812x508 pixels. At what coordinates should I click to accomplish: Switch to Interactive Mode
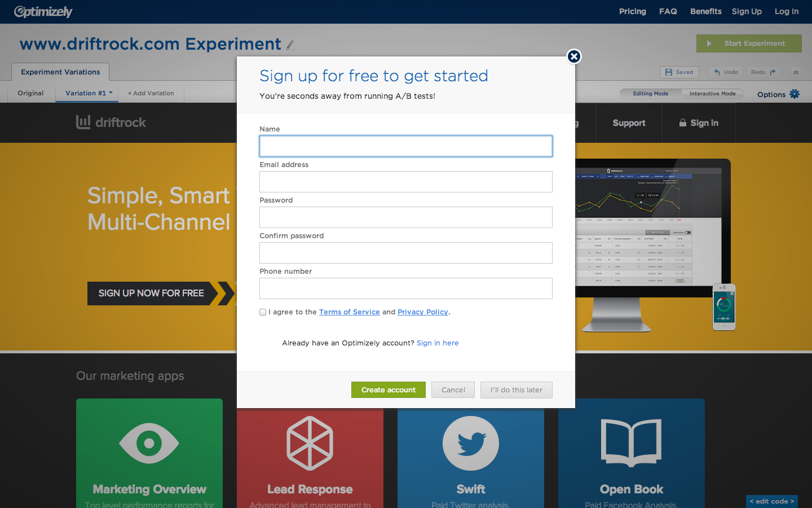click(713, 94)
